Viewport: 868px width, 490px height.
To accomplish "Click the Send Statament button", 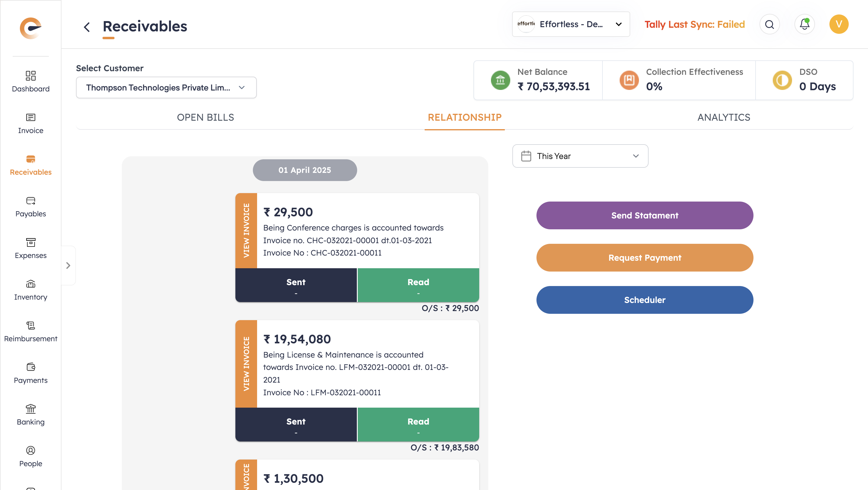I will [644, 215].
